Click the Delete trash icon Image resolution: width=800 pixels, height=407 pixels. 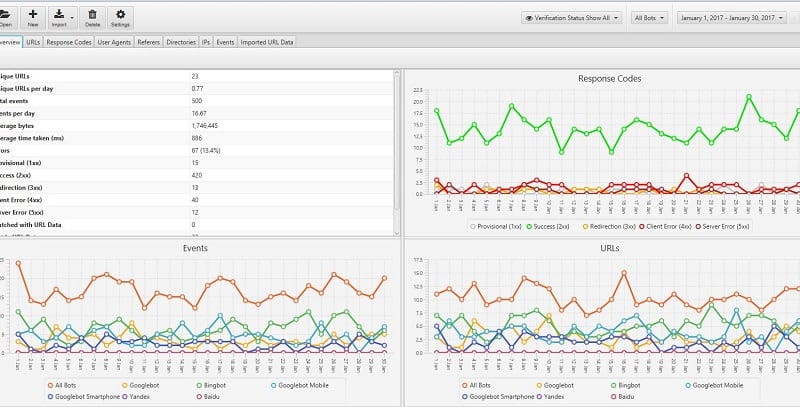point(93,14)
